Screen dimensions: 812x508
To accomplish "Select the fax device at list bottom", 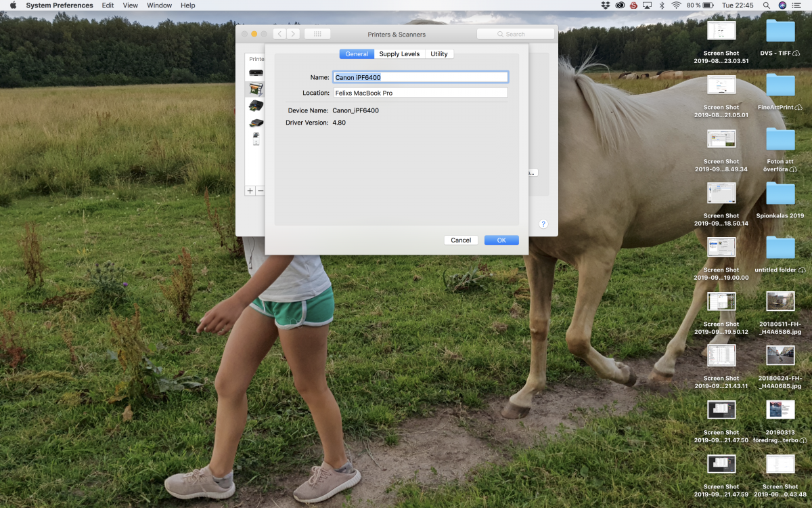I will pos(256,139).
